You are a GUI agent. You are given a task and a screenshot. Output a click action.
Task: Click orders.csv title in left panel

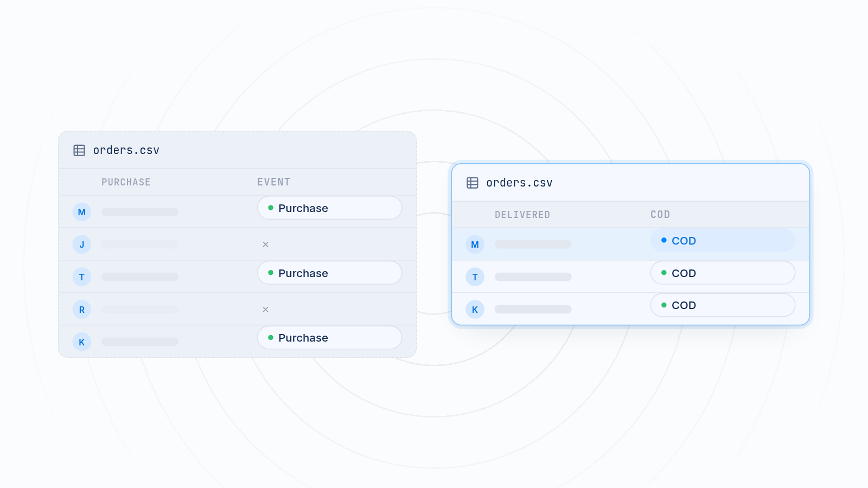(x=126, y=150)
